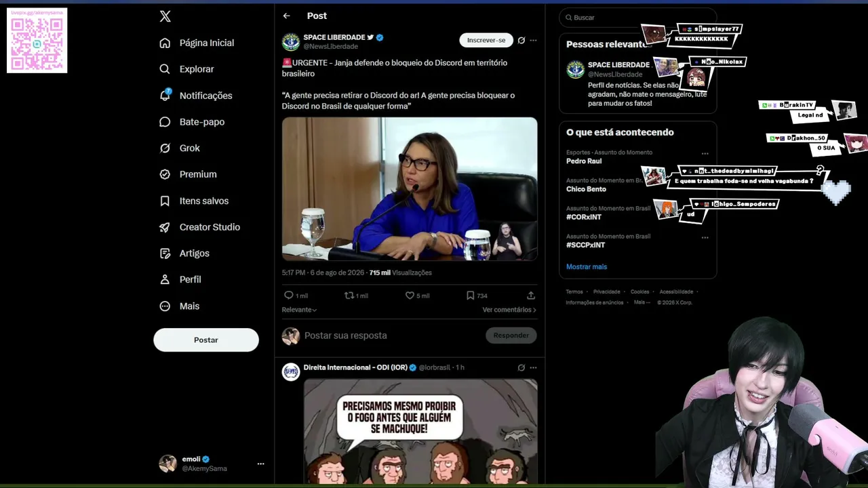The width and height of the screenshot is (868, 488).
Task: Open the #SCCPxINT trending hashtag
Action: [x=586, y=245]
